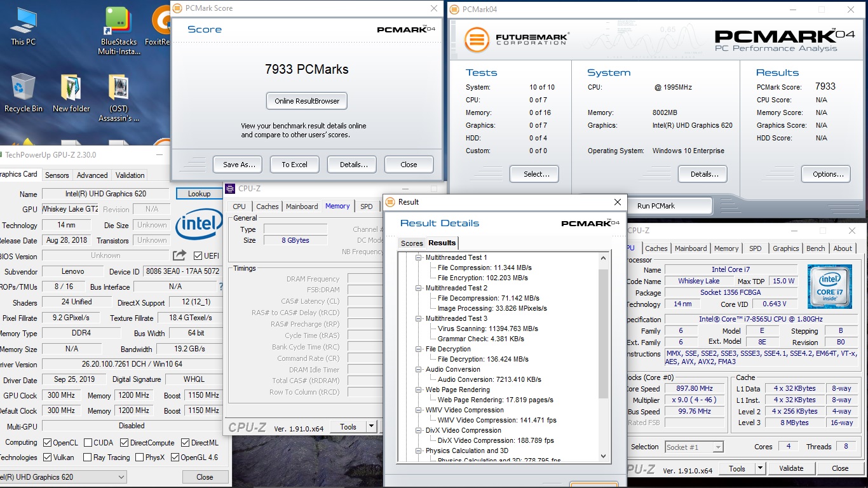Screen dimensions: 868x488
Task: Click the Result Details scrollbar down arrow
Action: (x=603, y=456)
